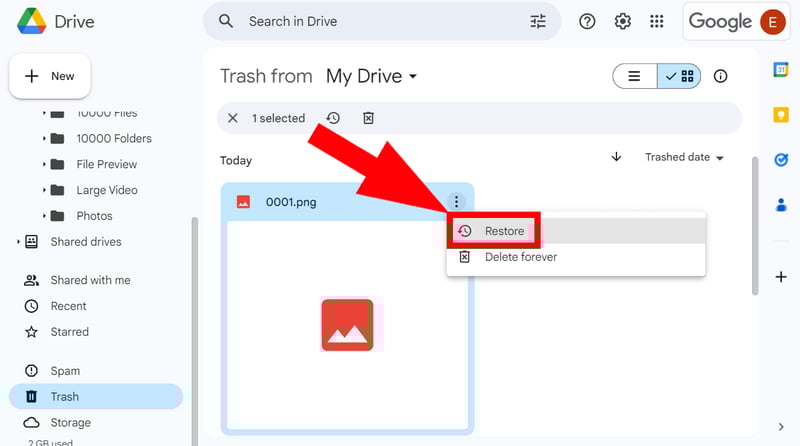
Task: Expand the Large Video folder
Action: pyautogui.click(x=44, y=190)
